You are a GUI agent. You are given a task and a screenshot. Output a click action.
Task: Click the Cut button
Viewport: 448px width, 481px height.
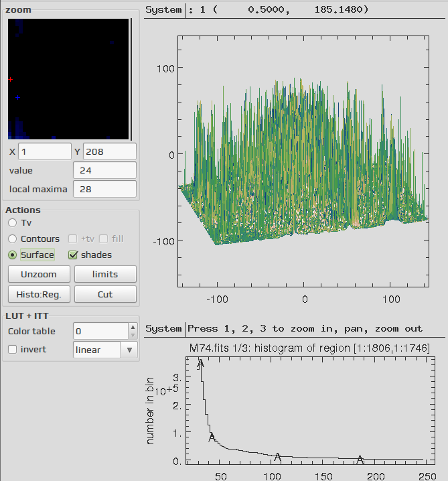coord(105,294)
